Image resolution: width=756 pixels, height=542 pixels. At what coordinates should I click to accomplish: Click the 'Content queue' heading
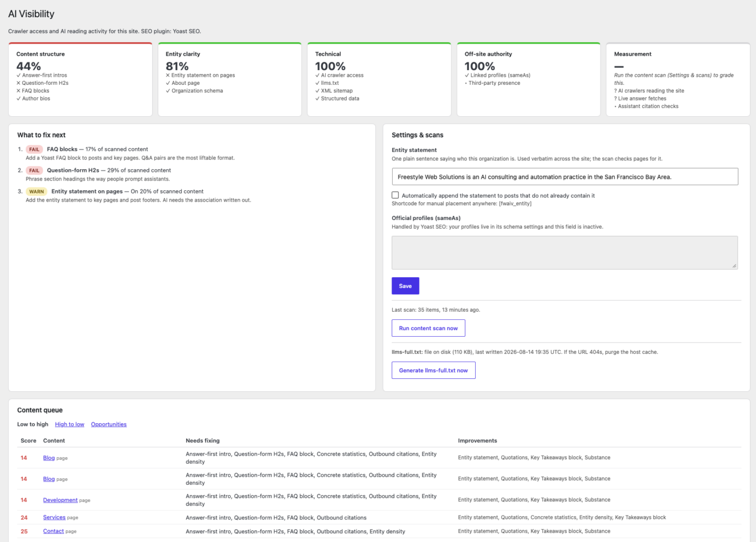pos(40,410)
